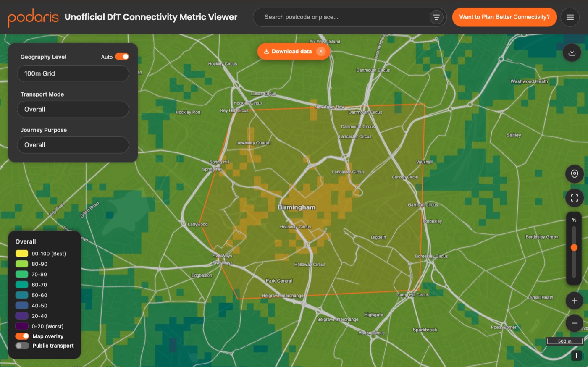
Task: Click the download icon button at top right
Action: click(572, 52)
